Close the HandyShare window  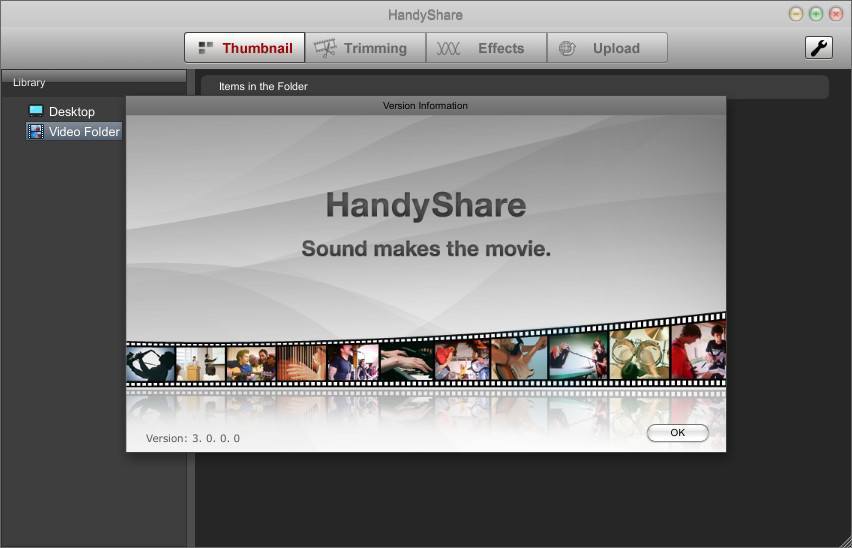[x=836, y=14]
